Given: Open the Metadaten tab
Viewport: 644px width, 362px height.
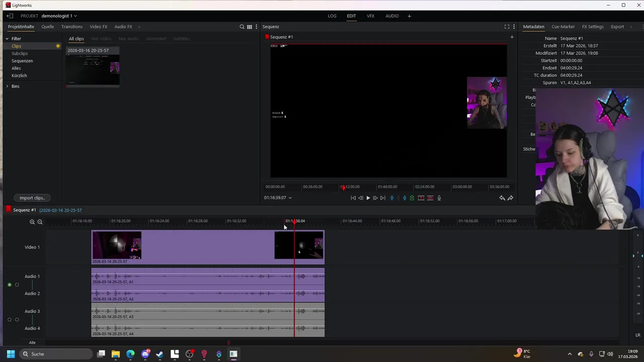Looking at the screenshot, I should [534, 27].
